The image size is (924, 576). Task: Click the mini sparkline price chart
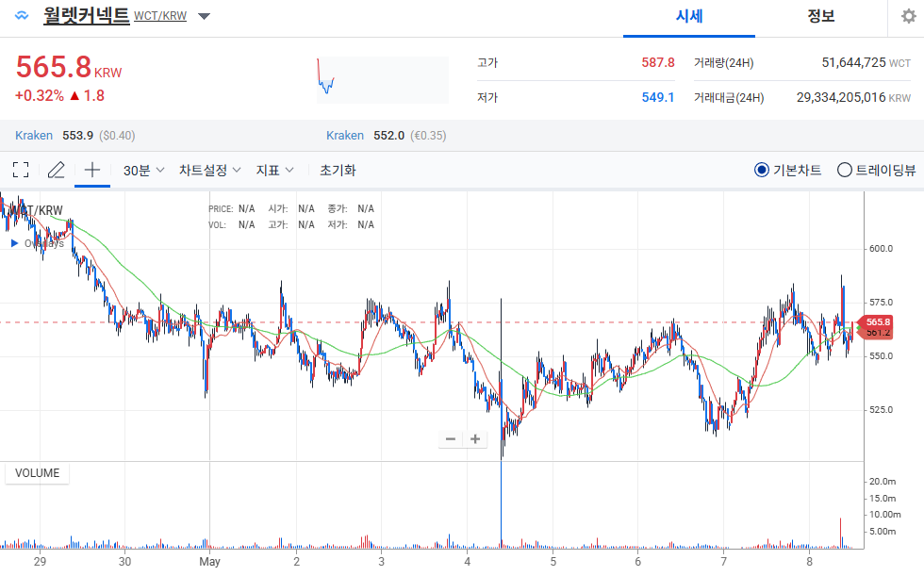pos(383,80)
